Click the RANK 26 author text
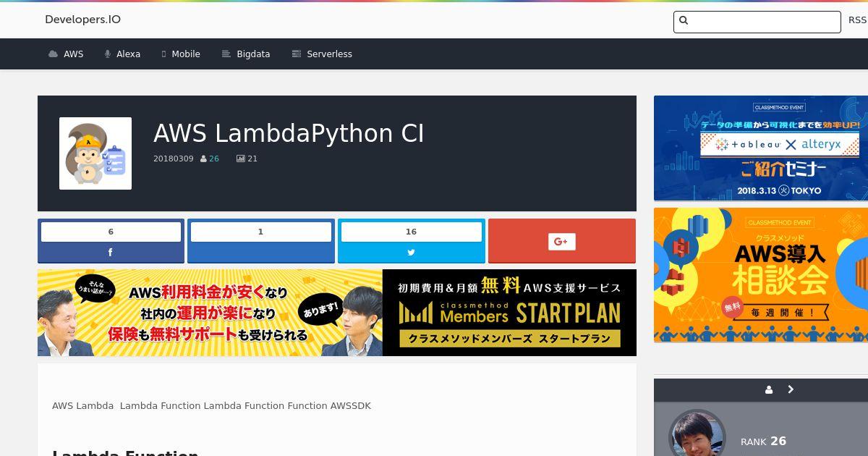This screenshot has height=456, width=868. click(x=763, y=441)
